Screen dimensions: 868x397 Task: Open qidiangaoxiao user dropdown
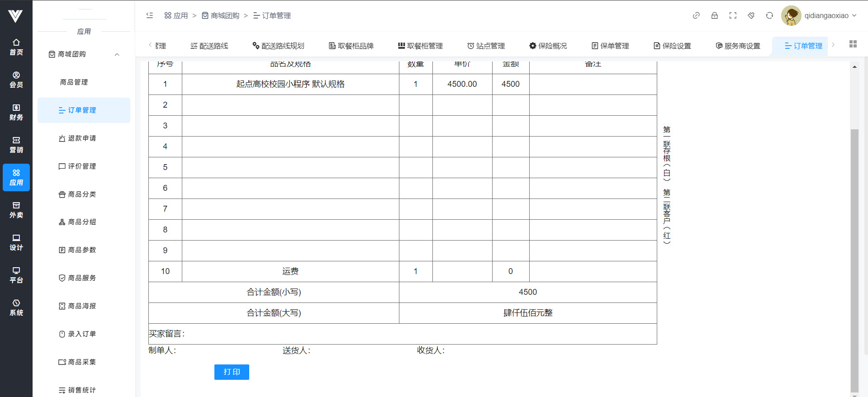[x=820, y=15]
